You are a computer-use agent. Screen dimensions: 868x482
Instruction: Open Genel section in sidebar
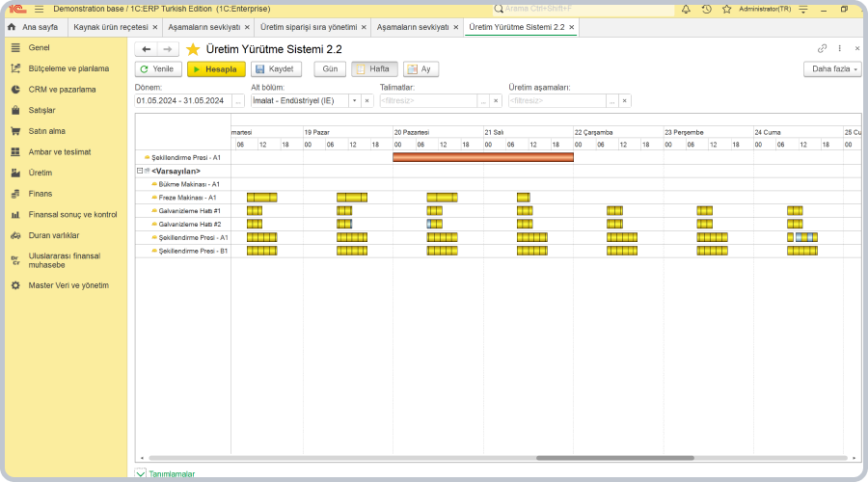tap(39, 47)
